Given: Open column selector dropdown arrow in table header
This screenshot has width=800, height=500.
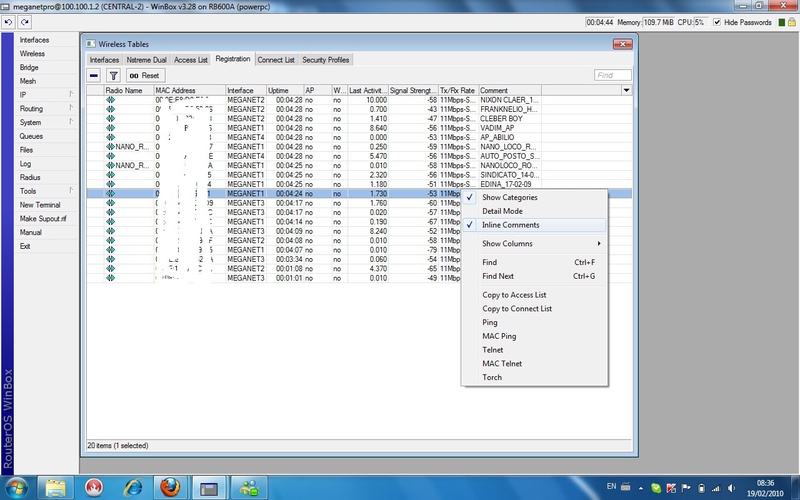Looking at the screenshot, I should tap(626, 90).
